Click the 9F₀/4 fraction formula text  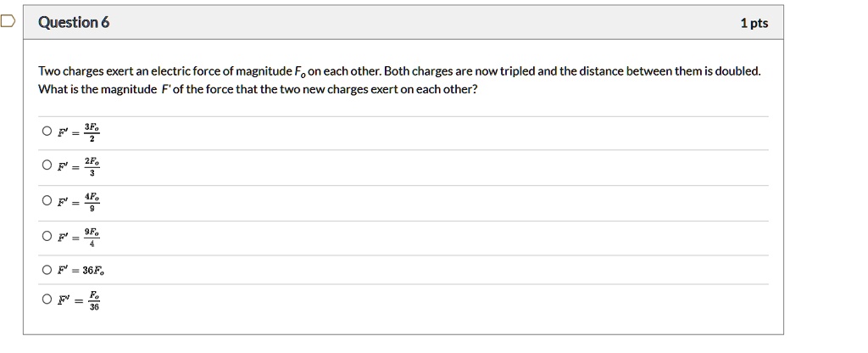click(92, 238)
